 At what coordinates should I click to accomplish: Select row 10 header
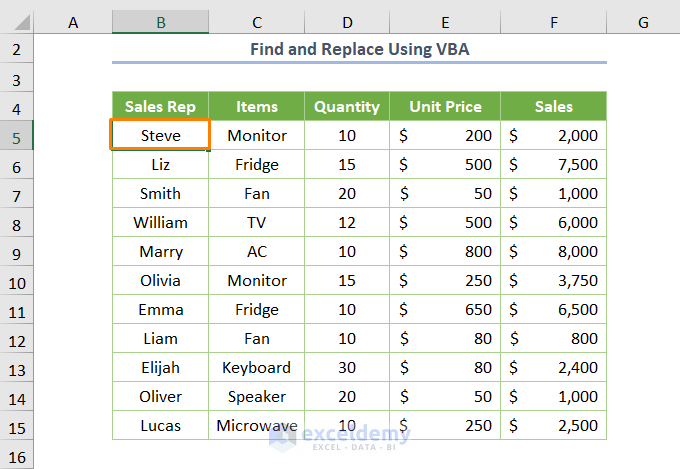tap(17, 280)
